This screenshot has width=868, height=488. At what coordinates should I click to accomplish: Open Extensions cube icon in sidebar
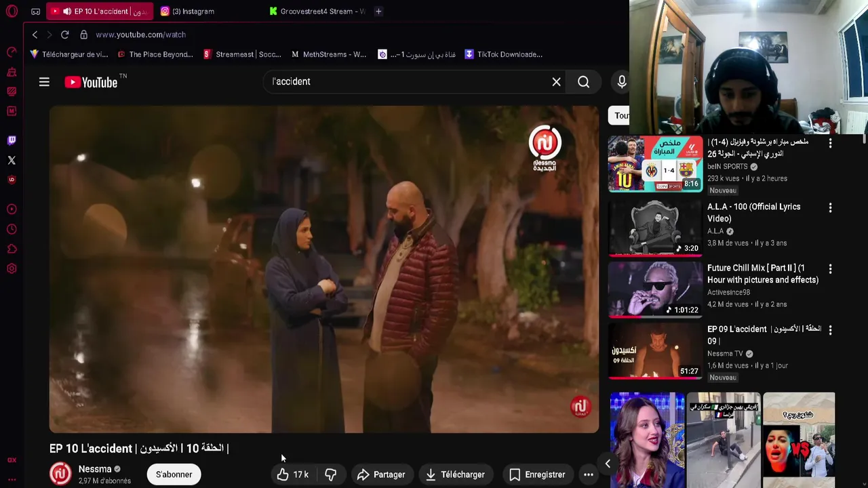(12, 249)
